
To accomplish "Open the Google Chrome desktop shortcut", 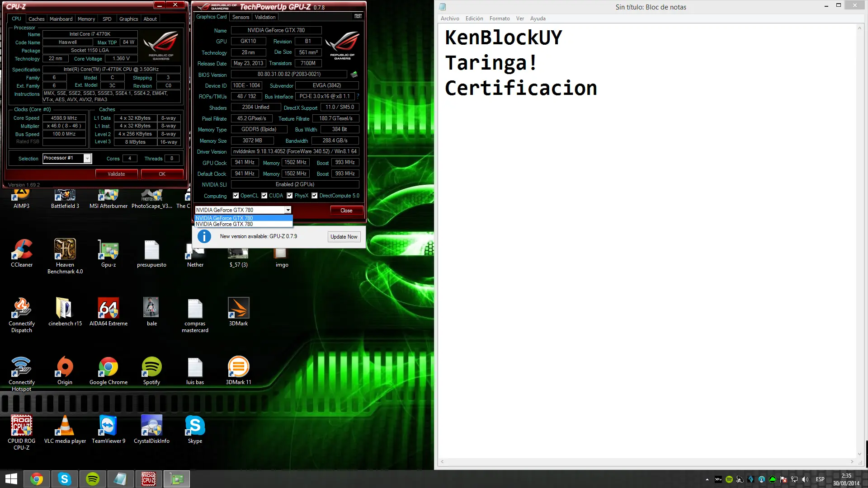I will 108,371.
